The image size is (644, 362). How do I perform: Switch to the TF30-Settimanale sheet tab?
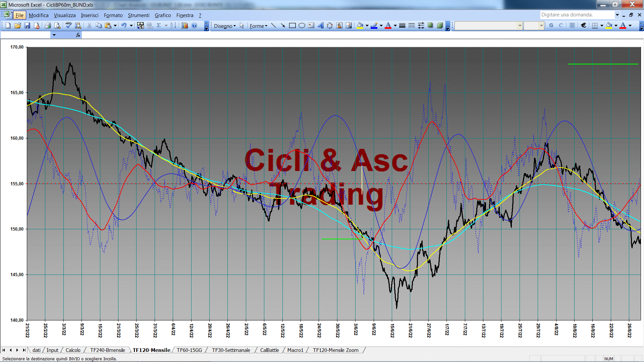[x=231, y=350]
